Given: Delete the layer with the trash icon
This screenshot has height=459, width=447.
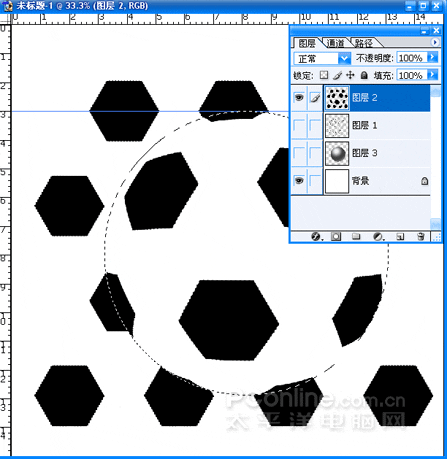Looking at the screenshot, I should (x=421, y=237).
